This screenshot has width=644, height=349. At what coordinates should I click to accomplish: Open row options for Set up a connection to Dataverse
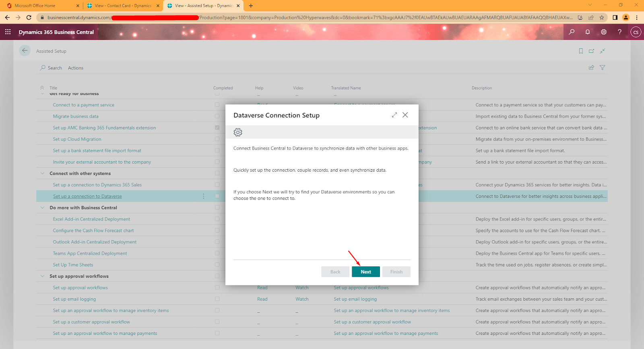(203, 196)
